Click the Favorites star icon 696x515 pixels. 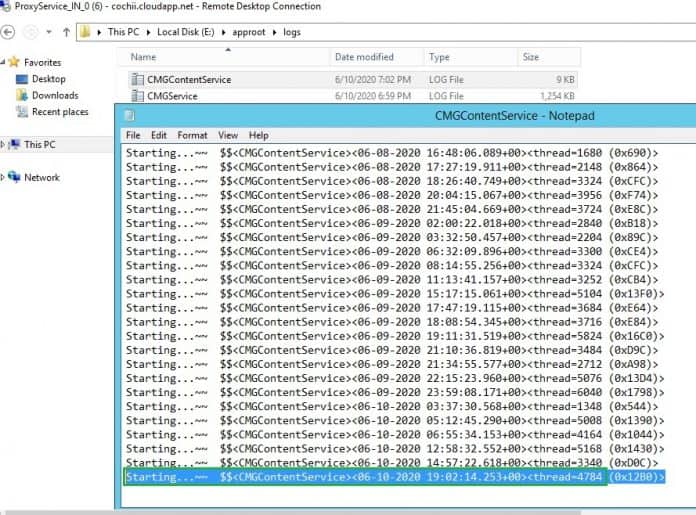tap(14, 62)
